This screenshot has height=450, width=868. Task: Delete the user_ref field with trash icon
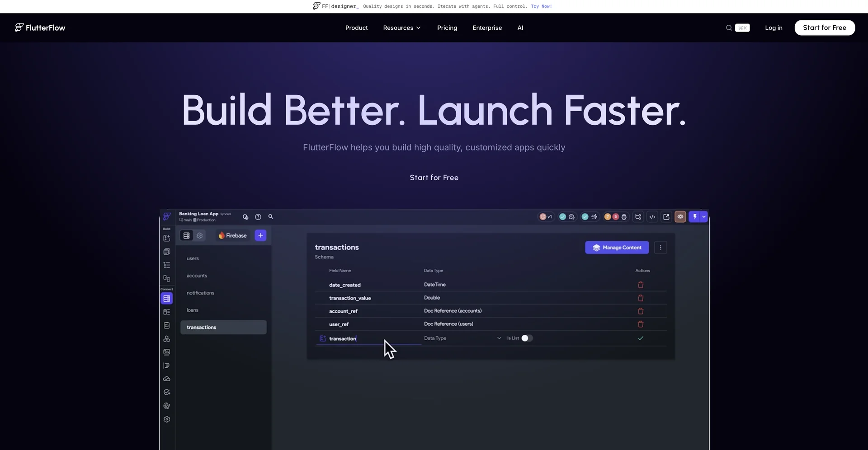tap(641, 324)
